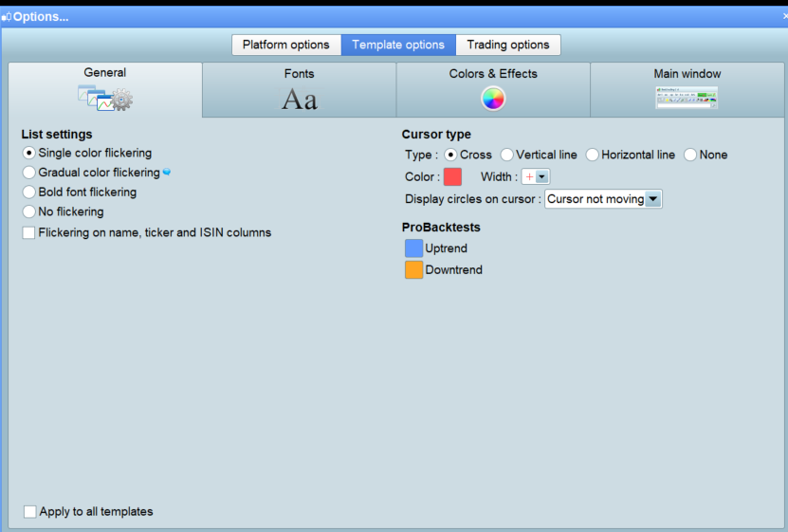The image size is (788, 532).
Task: Select Cross cursor type
Action: [x=450, y=155]
